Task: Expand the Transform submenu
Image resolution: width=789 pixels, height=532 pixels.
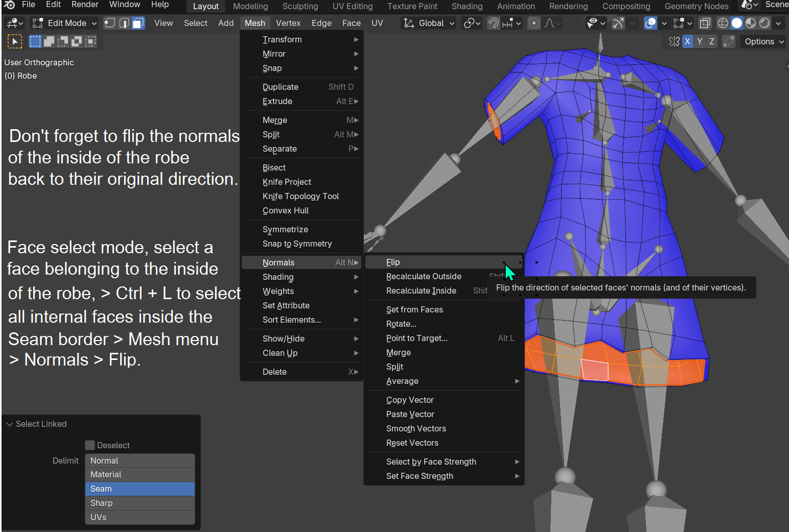Action: click(301, 39)
